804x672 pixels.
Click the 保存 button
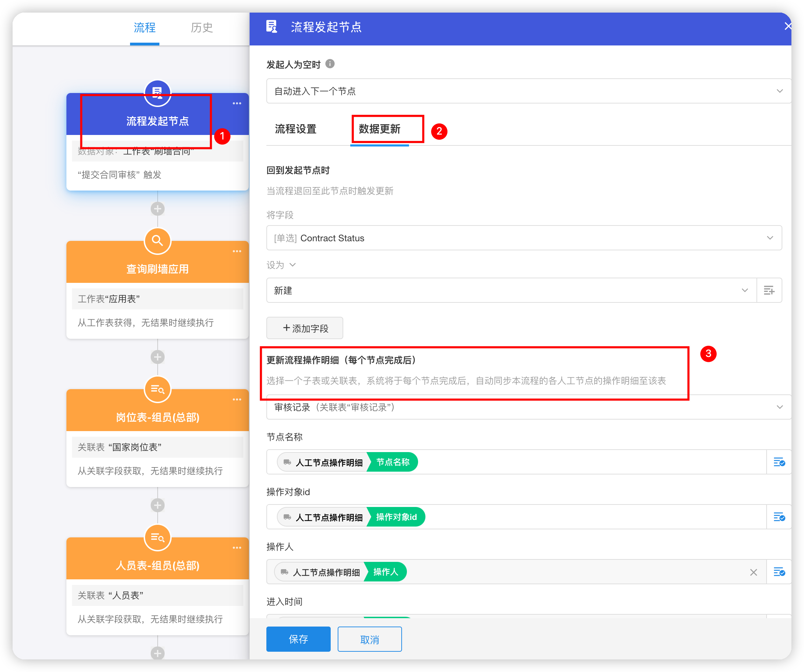298,639
